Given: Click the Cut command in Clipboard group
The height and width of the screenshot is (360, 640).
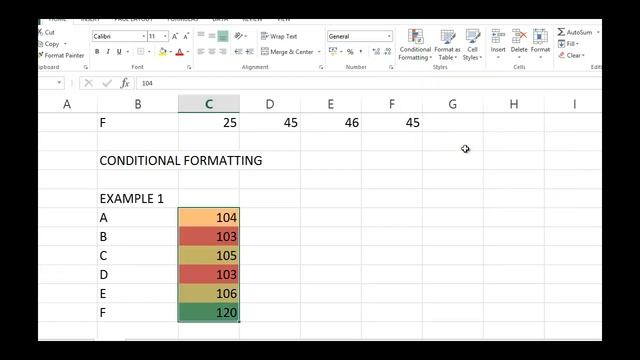Looking at the screenshot, I should (x=47, y=32).
